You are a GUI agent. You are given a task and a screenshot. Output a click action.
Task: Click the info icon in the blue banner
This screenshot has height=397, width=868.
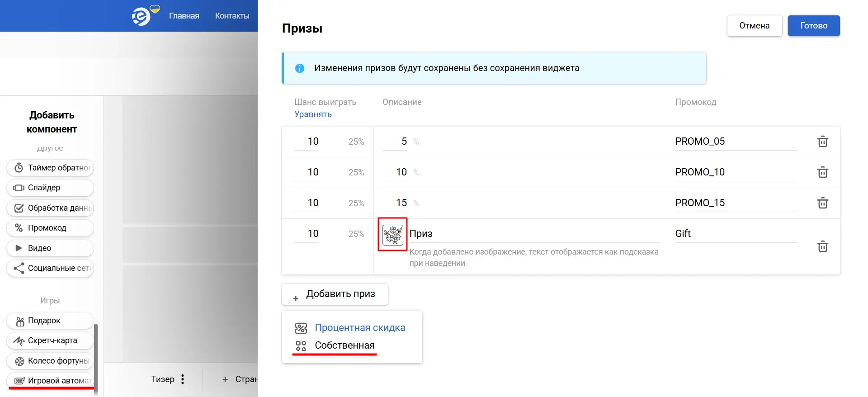click(x=300, y=68)
